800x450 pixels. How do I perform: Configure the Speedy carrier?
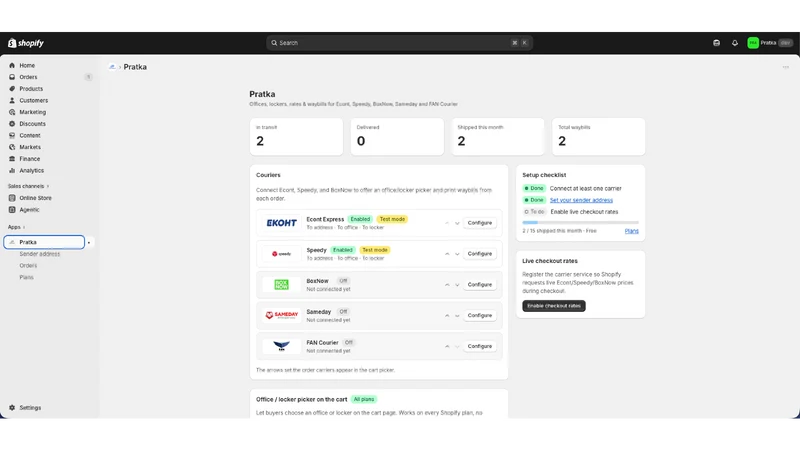pos(480,254)
